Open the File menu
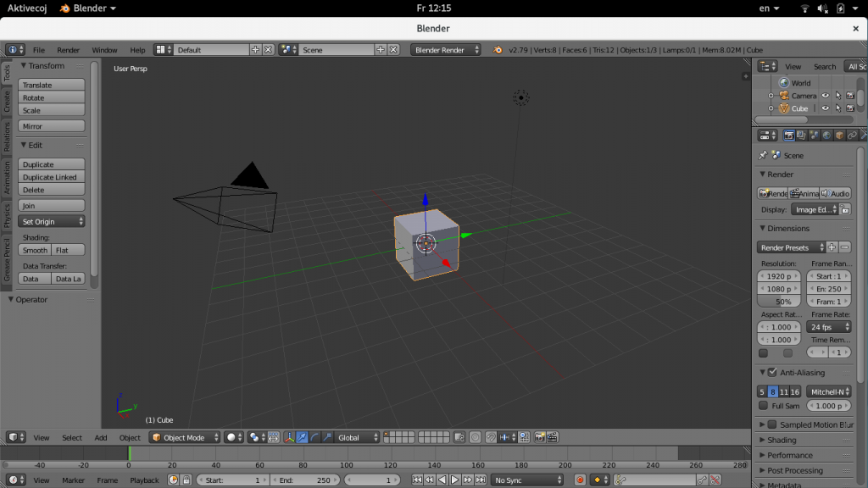Viewport: 868px width, 488px height. (x=39, y=50)
